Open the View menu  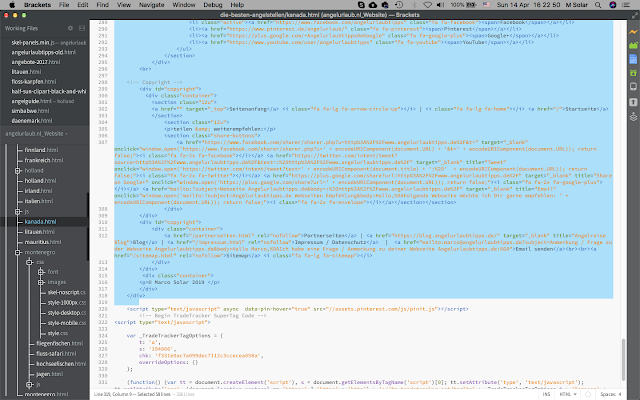pos(124,5)
